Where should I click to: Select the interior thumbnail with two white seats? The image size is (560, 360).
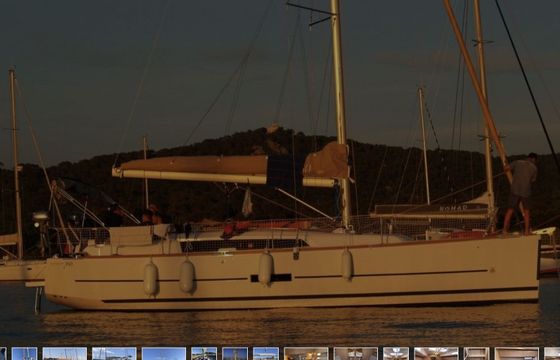tap(356, 354)
